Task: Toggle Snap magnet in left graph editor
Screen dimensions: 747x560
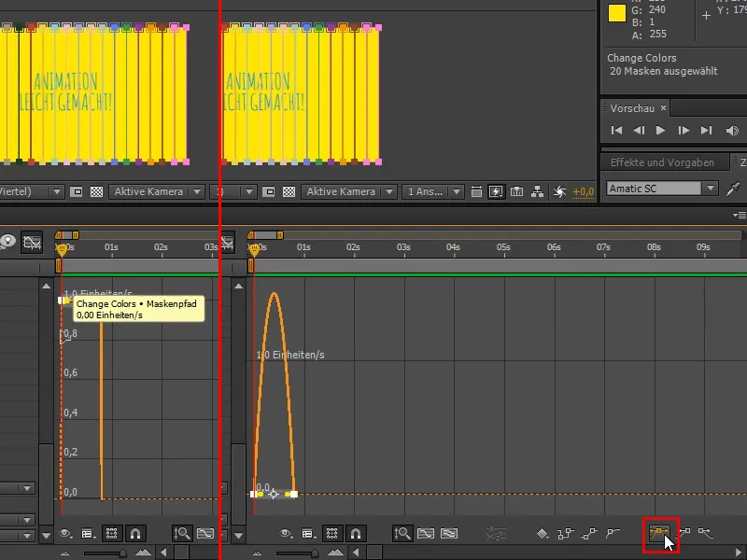Action: tap(134, 533)
